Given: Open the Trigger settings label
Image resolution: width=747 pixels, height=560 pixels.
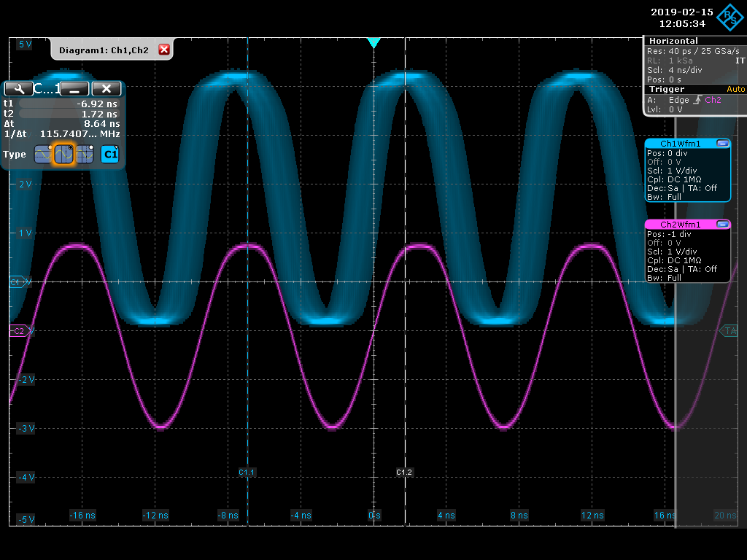Looking at the screenshot, I should [x=668, y=89].
